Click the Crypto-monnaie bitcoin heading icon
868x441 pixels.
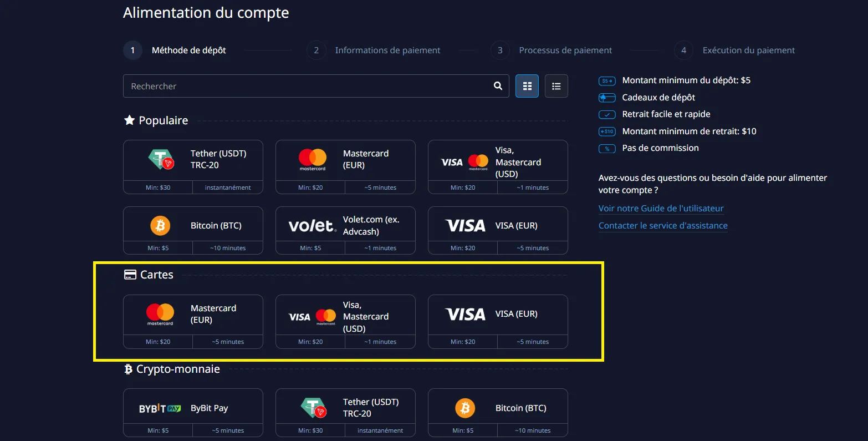coord(128,369)
